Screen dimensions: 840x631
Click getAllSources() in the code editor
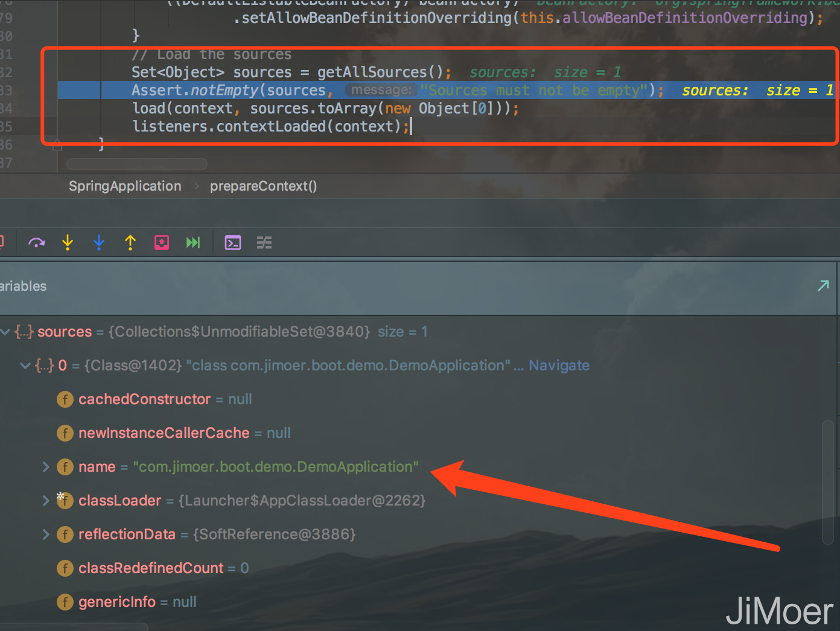pos(380,72)
